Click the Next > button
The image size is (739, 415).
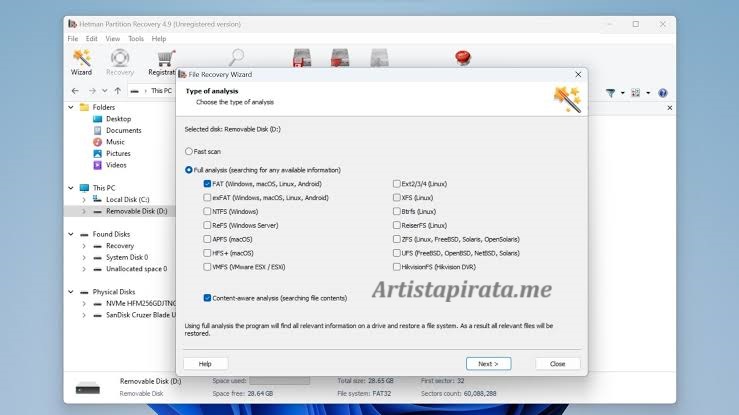click(x=488, y=364)
